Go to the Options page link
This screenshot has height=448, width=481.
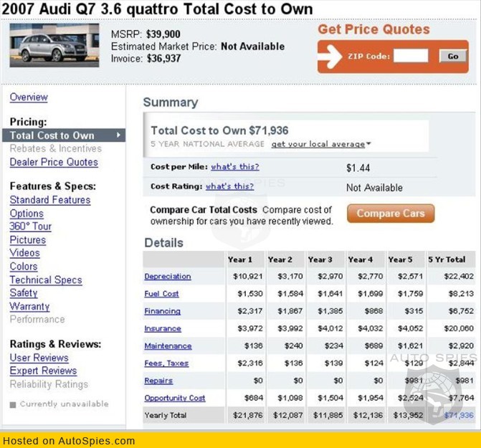[x=27, y=214]
